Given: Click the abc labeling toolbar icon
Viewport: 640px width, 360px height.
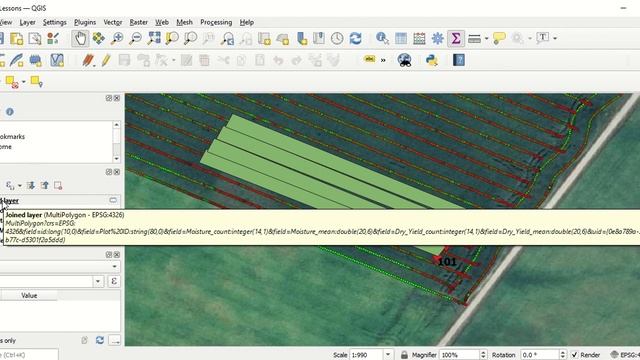Looking at the screenshot, I should [369, 60].
